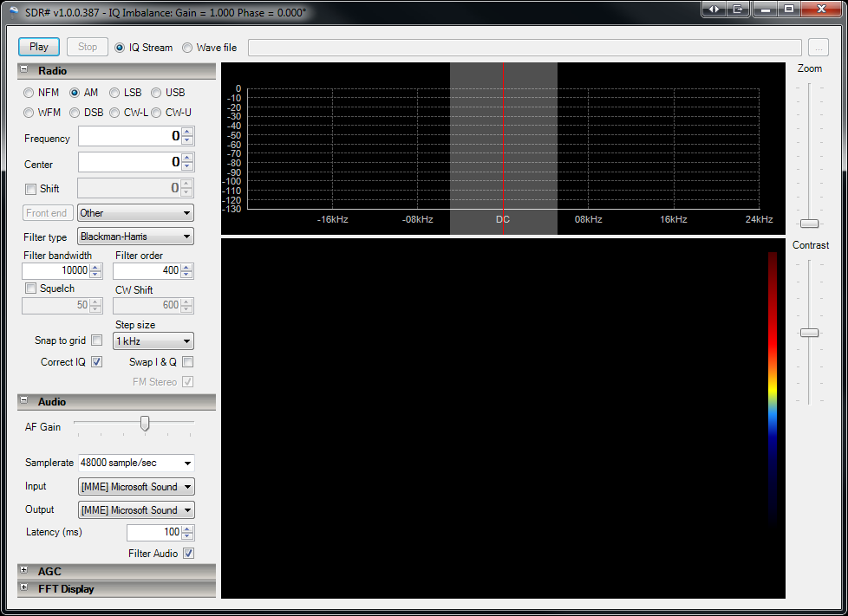Click the -16kHz label on the spectrum axis
This screenshot has height=616, width=848.
click(332, 219)
